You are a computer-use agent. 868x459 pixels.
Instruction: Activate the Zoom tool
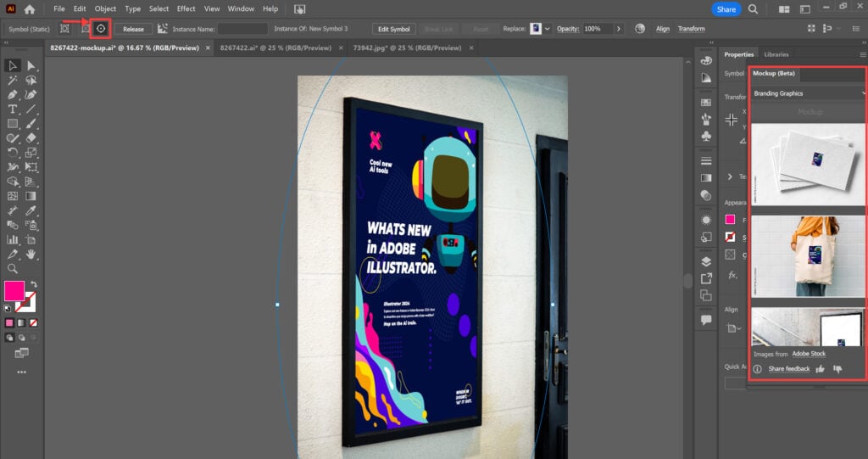(12, 269)
